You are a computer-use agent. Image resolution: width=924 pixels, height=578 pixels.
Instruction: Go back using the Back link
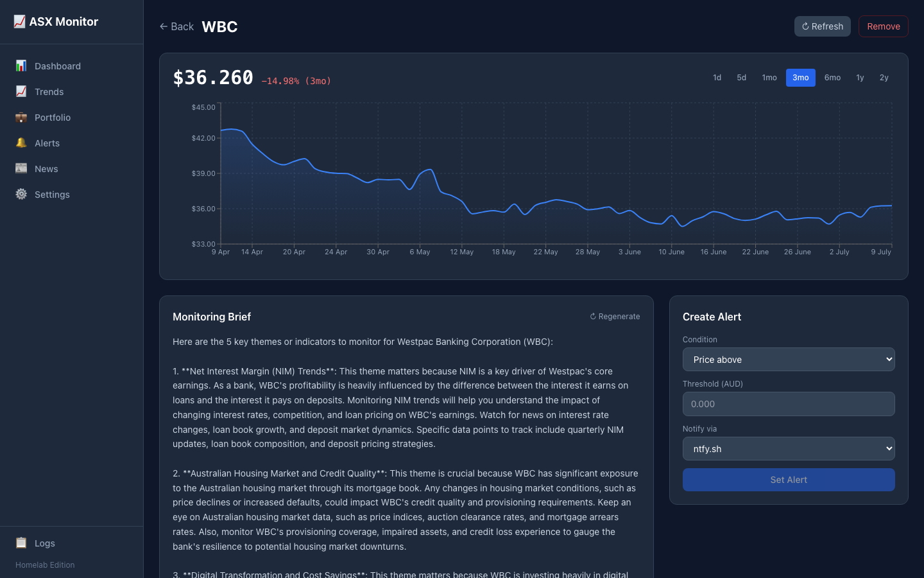176,26
